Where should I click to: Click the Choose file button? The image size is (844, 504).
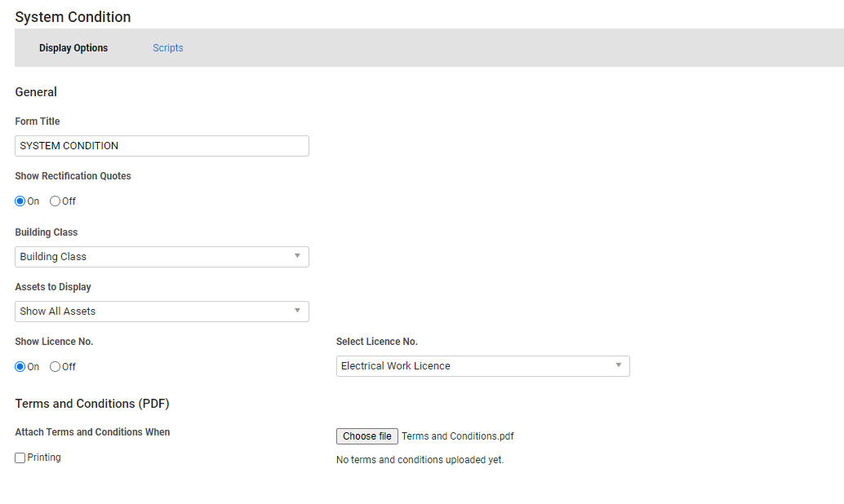[366, 435]
